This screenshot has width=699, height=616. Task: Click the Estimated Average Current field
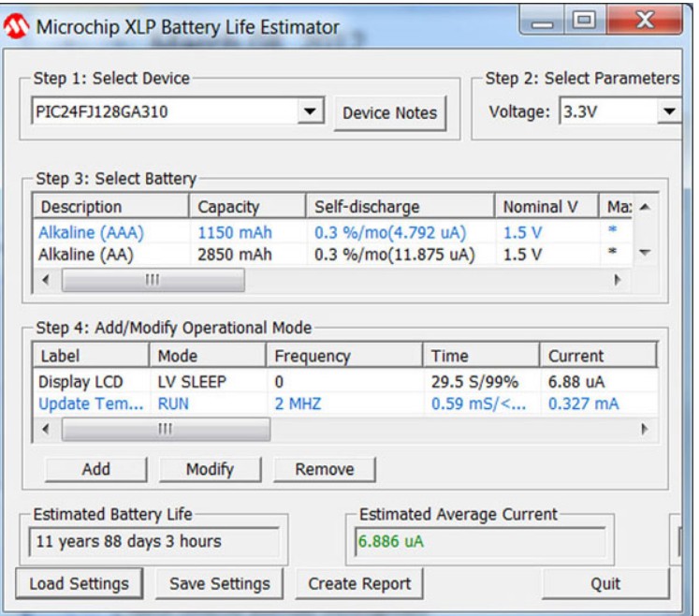[480, 541]
